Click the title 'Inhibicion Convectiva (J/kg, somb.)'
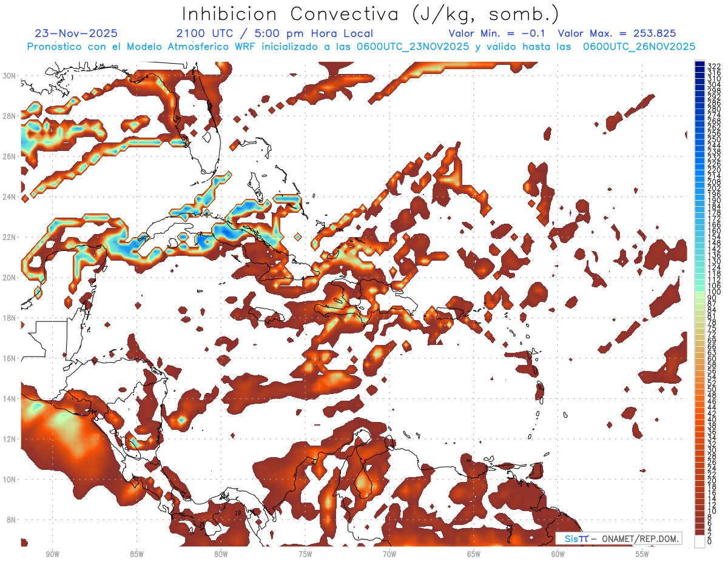The image size is (728, 562). [371, 14]
